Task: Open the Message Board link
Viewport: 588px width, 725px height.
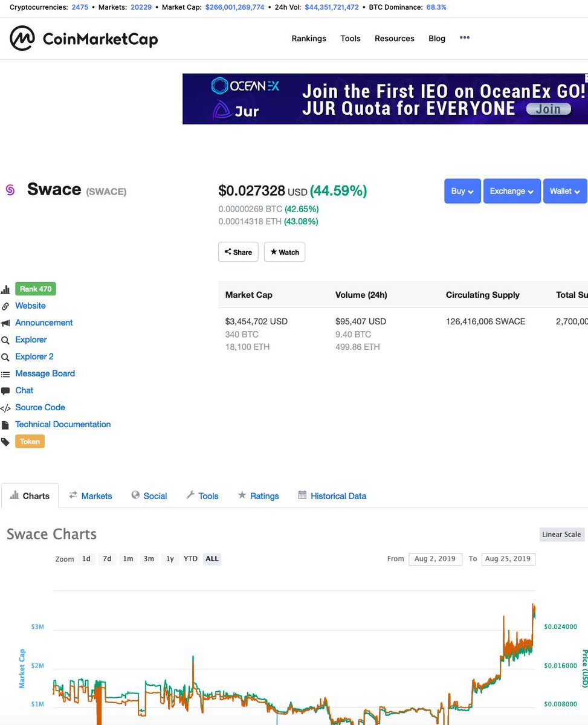Action: point(45,373)
